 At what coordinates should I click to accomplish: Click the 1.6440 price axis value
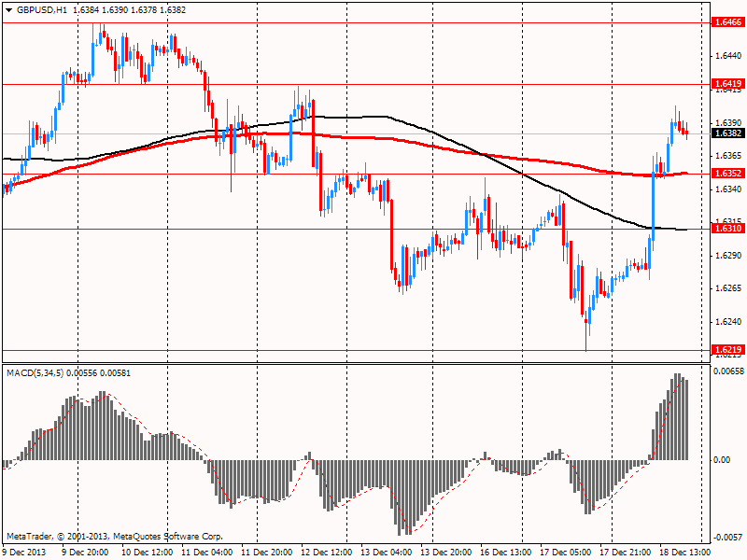tap(729, 56)
